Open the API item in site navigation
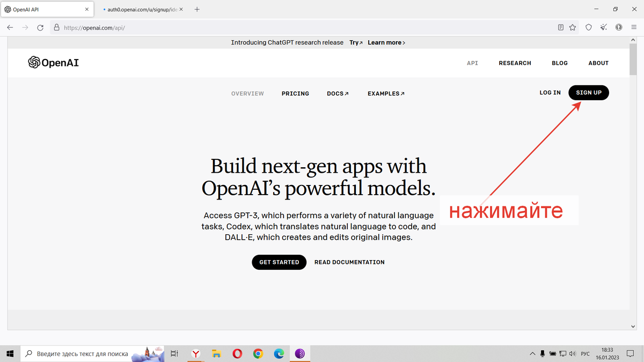644x362 pixels. 472,63
